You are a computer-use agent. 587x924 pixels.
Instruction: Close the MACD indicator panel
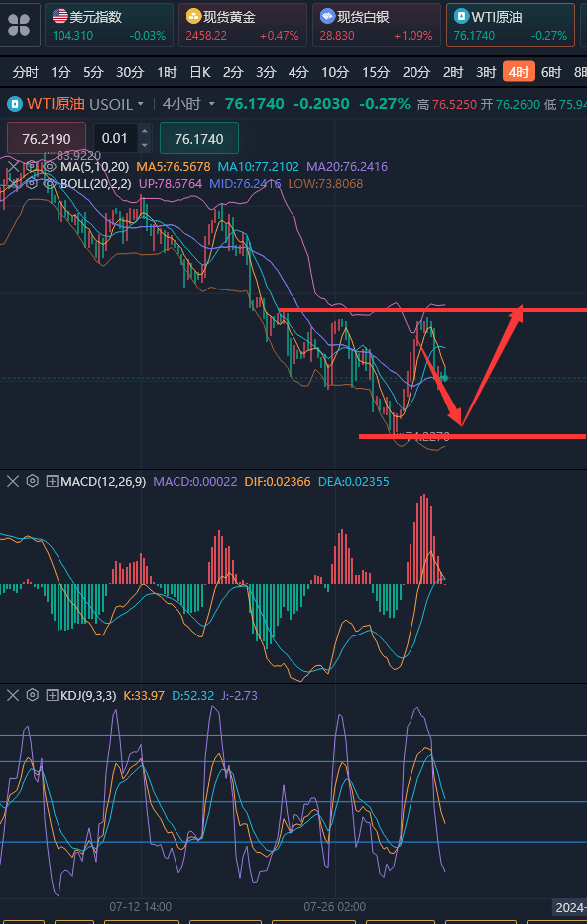coord(13,481)
